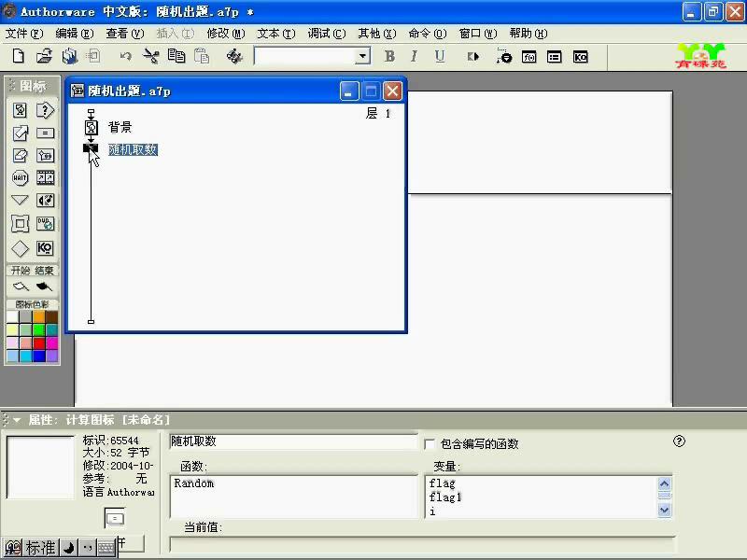Screen dimensions: 747x560
Task: Pick the white Start flag
Action: [21, 287]
